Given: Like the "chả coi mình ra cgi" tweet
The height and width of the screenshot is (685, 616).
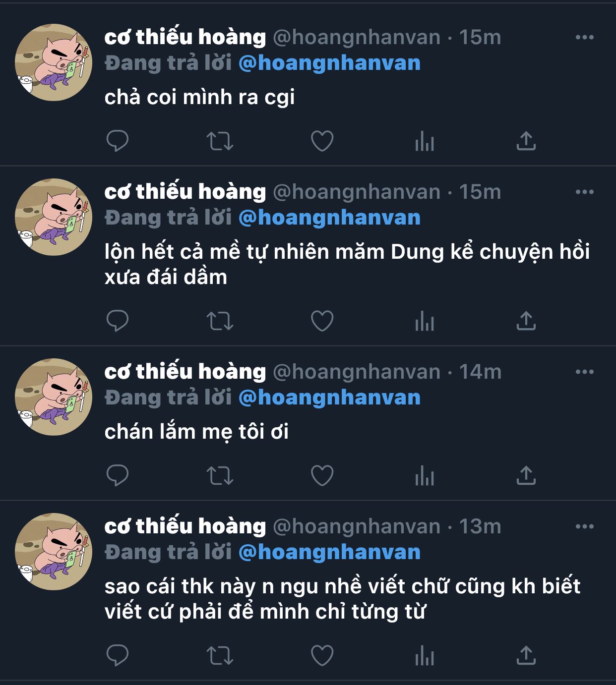Looking at the screenshot, I should [x=322, y=141].
